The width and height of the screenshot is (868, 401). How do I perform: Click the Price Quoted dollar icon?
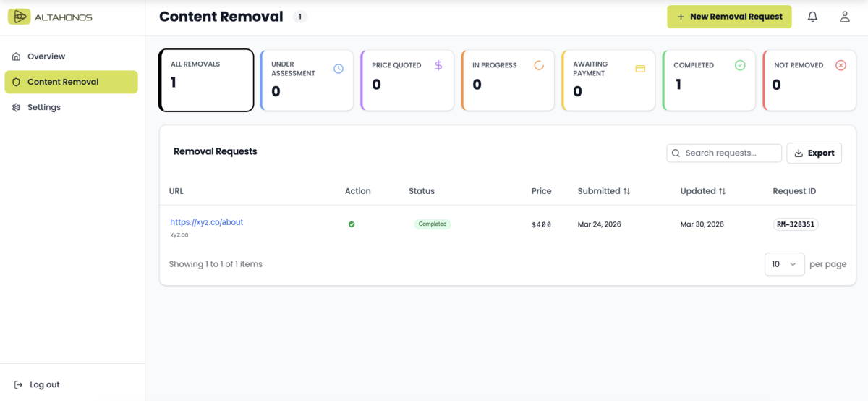[x=438, y=65]
